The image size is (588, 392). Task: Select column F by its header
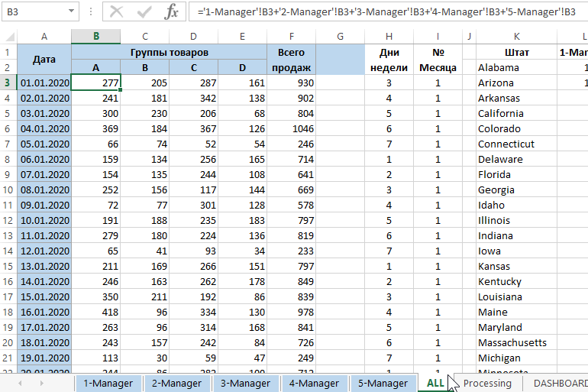click(x=291, y=37)
